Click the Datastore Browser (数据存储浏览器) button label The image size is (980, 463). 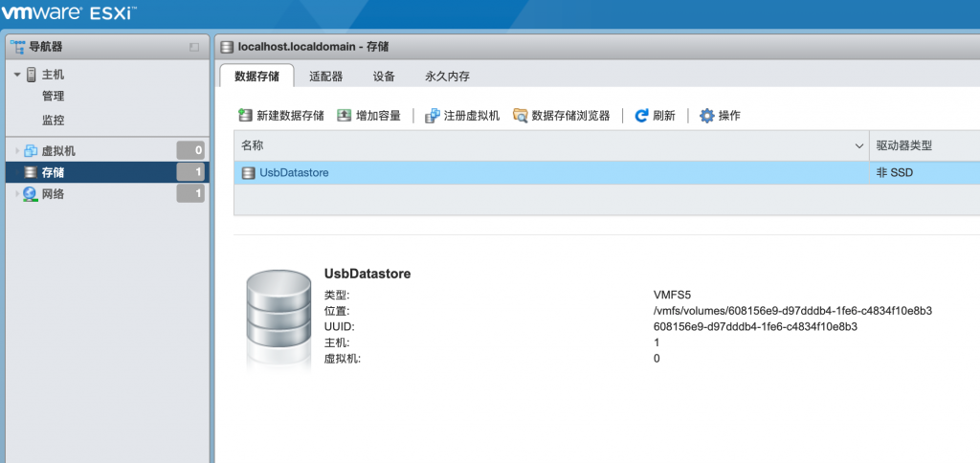pos(570,116)
